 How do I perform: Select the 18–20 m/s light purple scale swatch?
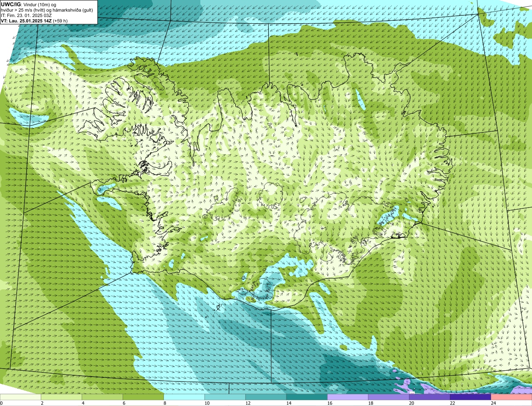coord(389,397)
